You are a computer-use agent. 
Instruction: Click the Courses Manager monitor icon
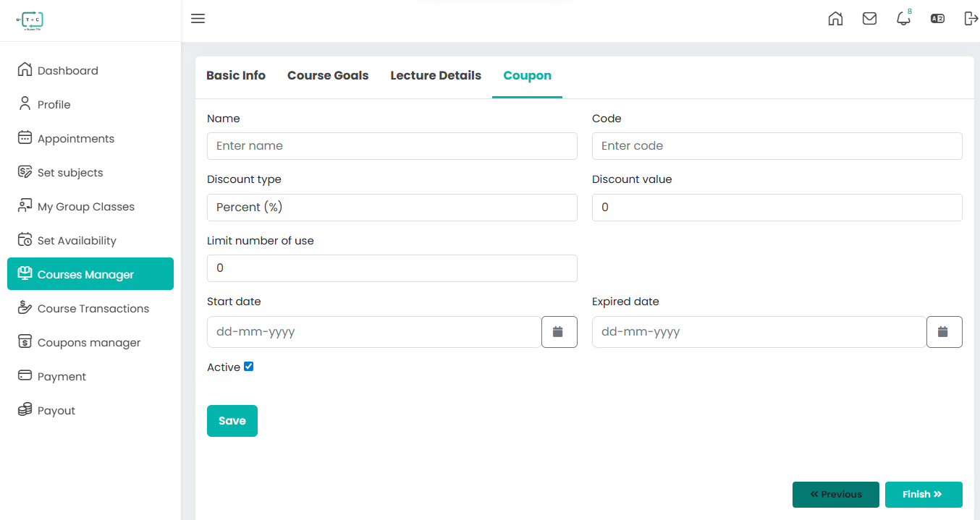25,273
